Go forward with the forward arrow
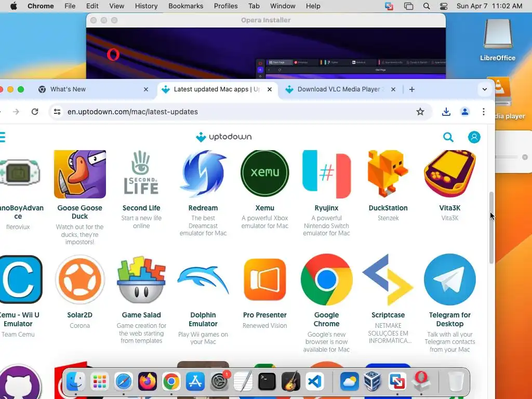 pos(16,112)
